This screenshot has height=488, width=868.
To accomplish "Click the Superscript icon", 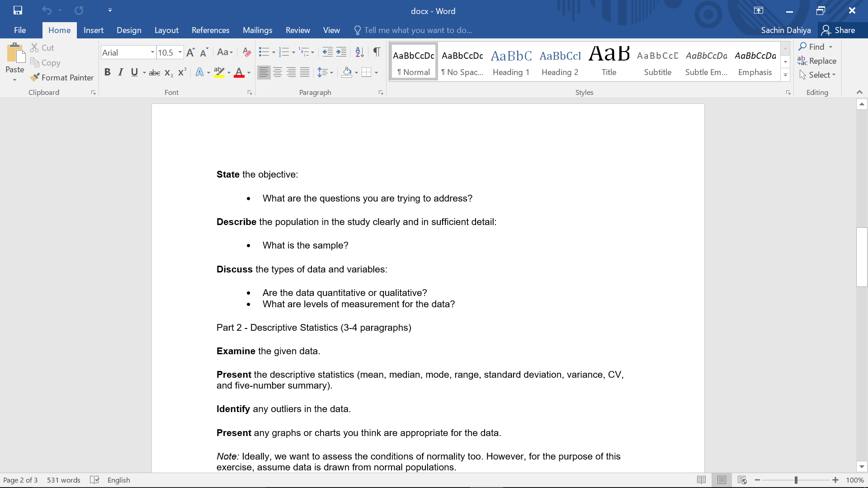I will [182, 72].
